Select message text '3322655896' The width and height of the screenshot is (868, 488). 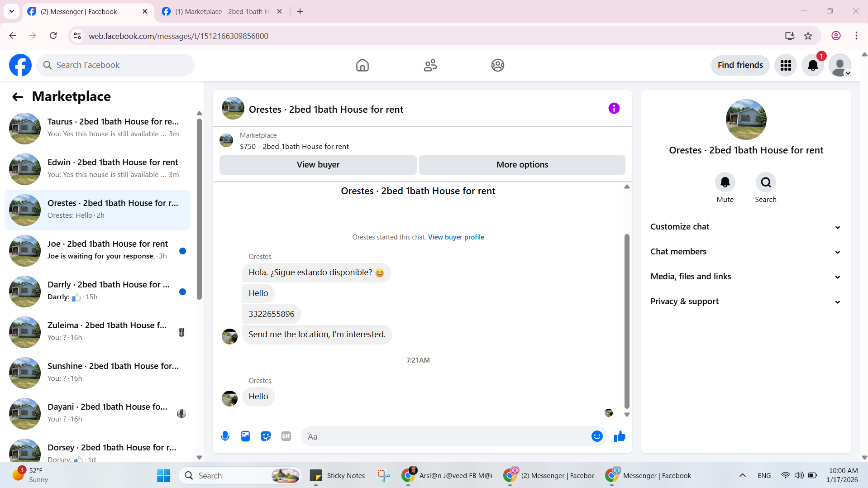point(271,314)
